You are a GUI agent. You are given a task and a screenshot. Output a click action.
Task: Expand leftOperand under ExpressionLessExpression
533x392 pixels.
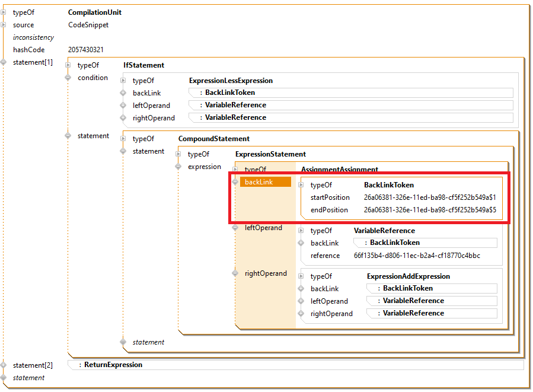click(123, 106)
